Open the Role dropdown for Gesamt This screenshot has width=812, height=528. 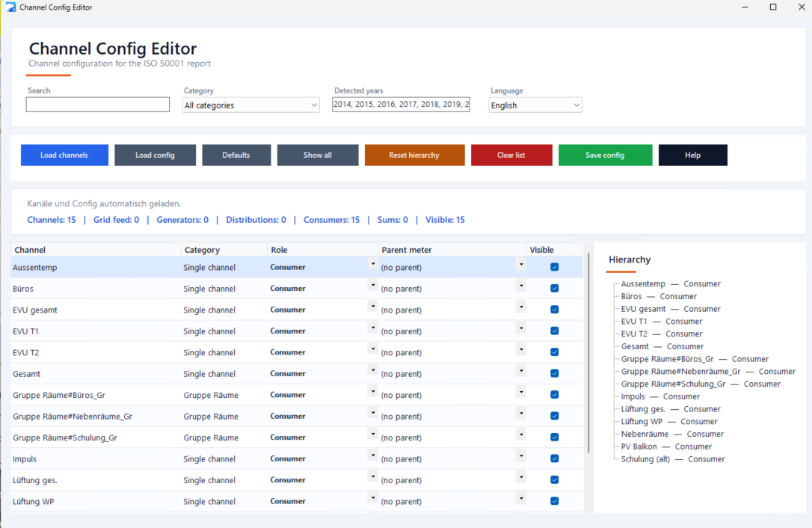(373, 370)
